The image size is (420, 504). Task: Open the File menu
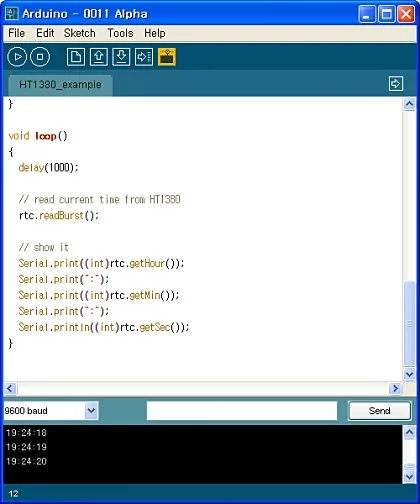click(16, 33)
